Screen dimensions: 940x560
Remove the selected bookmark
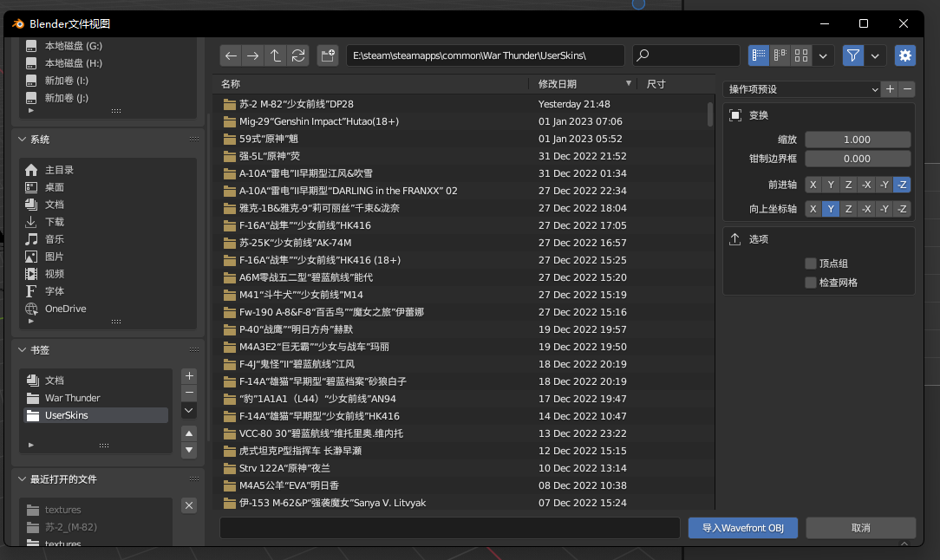[189, 393]
